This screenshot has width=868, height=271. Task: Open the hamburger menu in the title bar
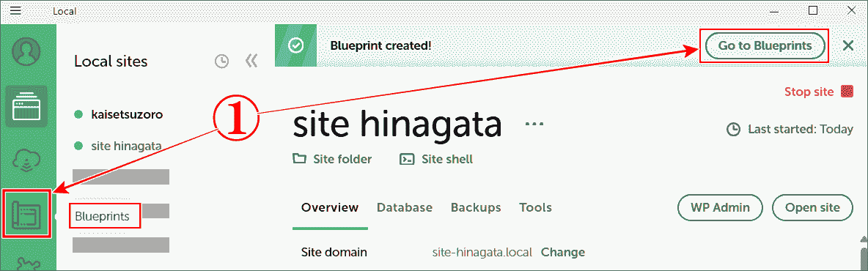[16, 10]
